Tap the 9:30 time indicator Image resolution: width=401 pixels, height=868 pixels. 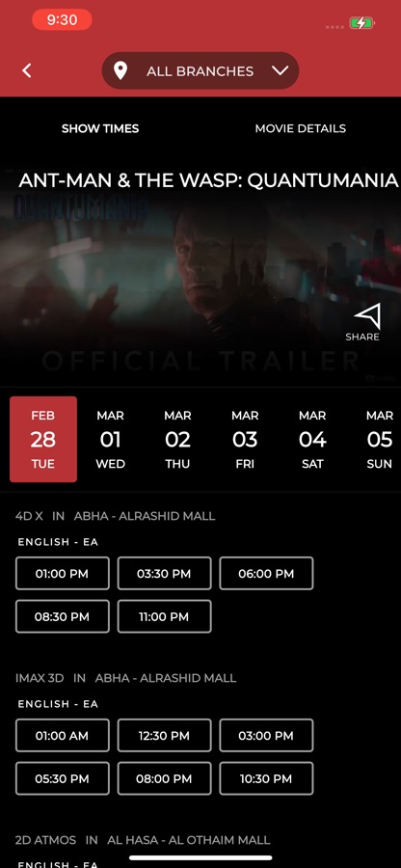[62, 20]
